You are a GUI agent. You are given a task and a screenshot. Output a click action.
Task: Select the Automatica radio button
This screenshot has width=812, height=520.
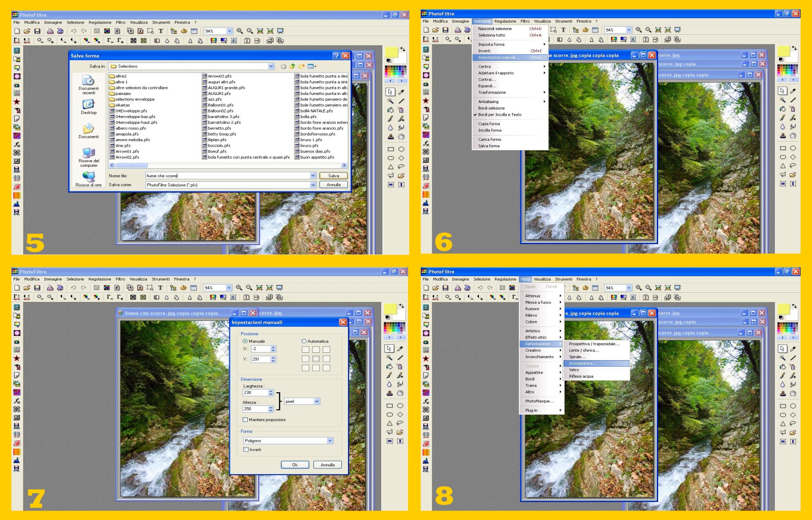point(304,341)
